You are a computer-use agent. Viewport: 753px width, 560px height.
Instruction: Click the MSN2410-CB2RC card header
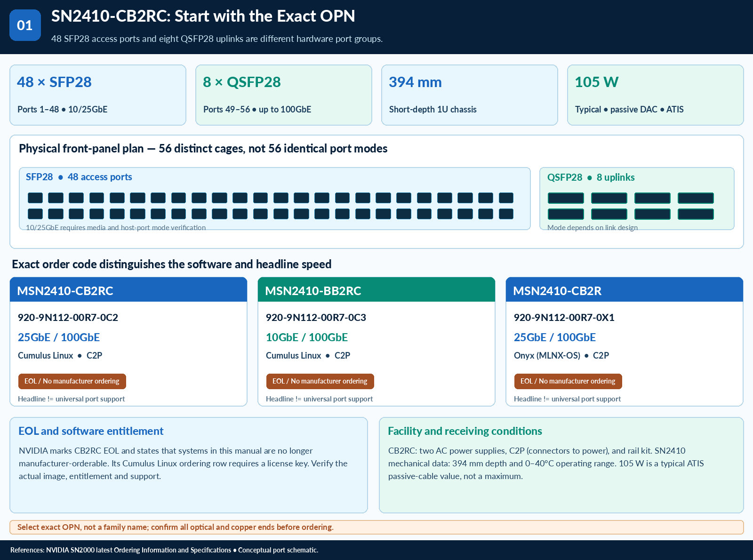tap(128, 290)
